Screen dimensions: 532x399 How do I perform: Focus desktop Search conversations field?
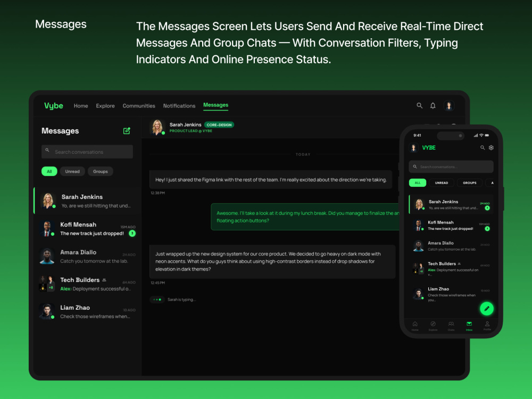87,152
